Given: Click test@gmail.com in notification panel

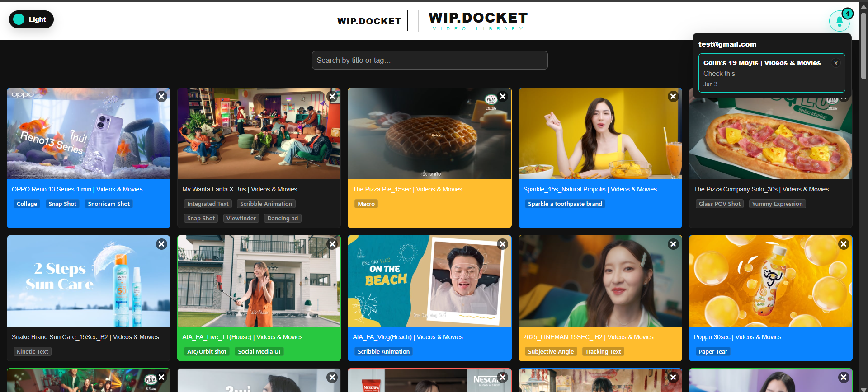Looking at the screenshot, I should pos(727,44).
